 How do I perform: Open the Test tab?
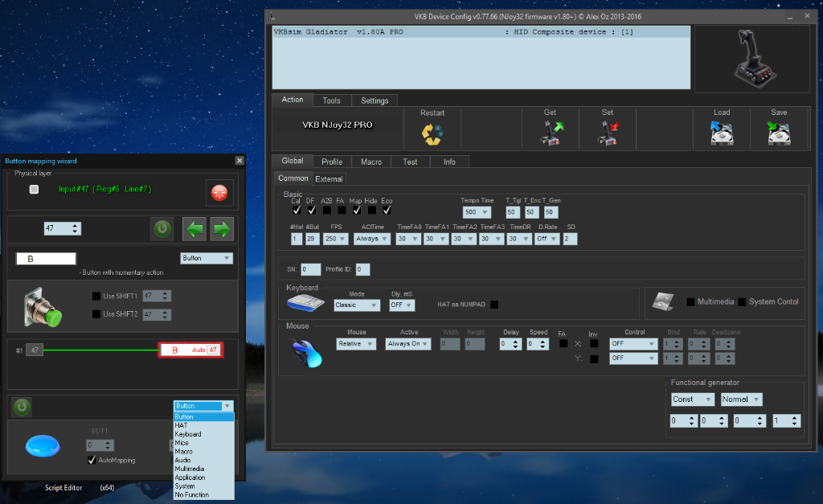410,162
